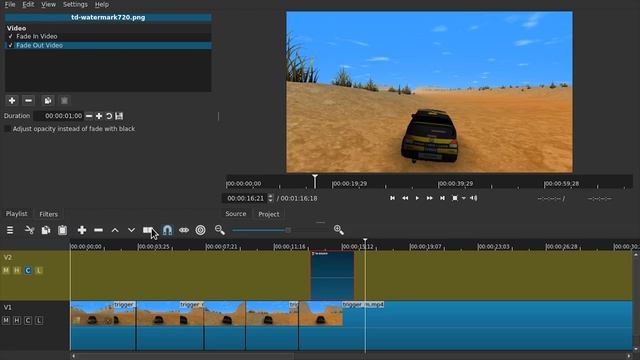Toggle composite on track V2
The width and height of the screenshot is (640, 360).
[x=28, y=270]
